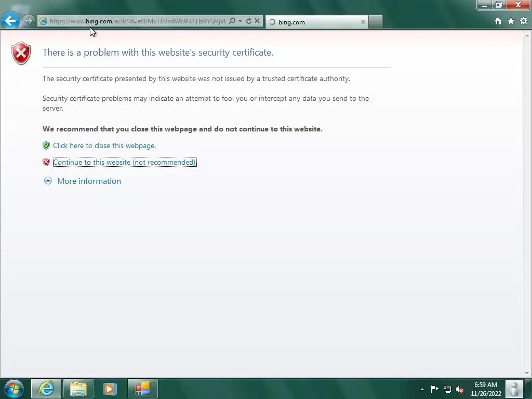Expand the More information section arrow
532x399 pixels.
tap(48, 181)
